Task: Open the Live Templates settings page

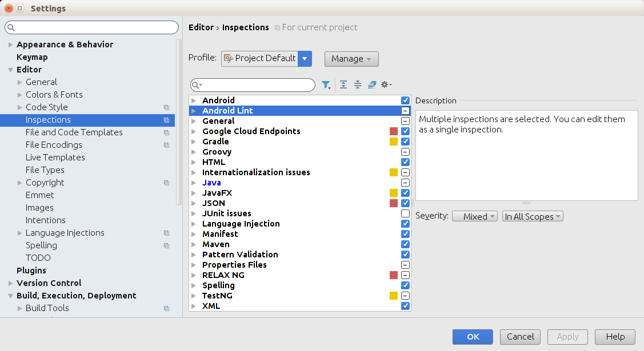Action: [x=55, y=158]
